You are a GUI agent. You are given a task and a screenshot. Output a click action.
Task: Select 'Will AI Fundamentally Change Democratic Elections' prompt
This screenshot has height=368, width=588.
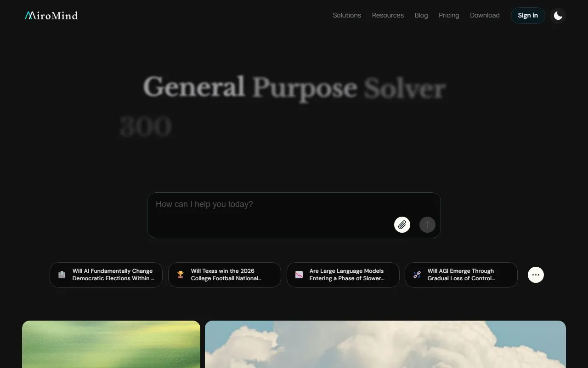[x=106, y=275]
